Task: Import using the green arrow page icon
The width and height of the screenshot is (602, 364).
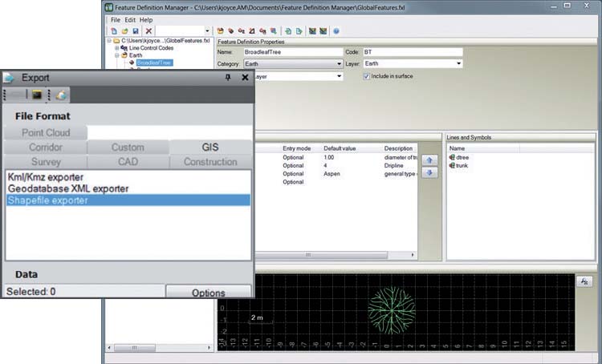Action: coord(288,31)
